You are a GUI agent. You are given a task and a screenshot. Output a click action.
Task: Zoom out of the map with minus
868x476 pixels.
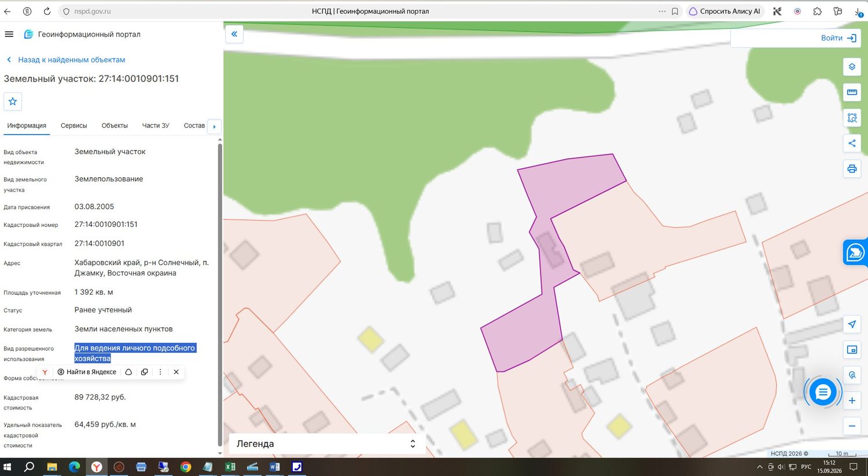pyautogui.click(x=852, y=426)
